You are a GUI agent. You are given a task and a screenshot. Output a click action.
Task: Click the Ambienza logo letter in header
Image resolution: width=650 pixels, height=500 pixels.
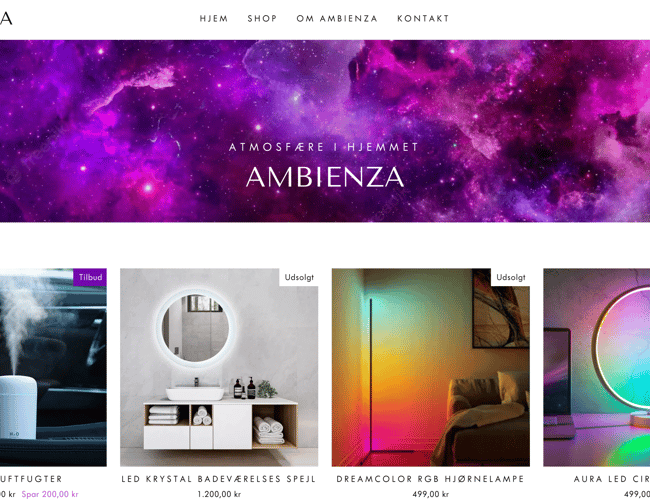tap(6, 19)
